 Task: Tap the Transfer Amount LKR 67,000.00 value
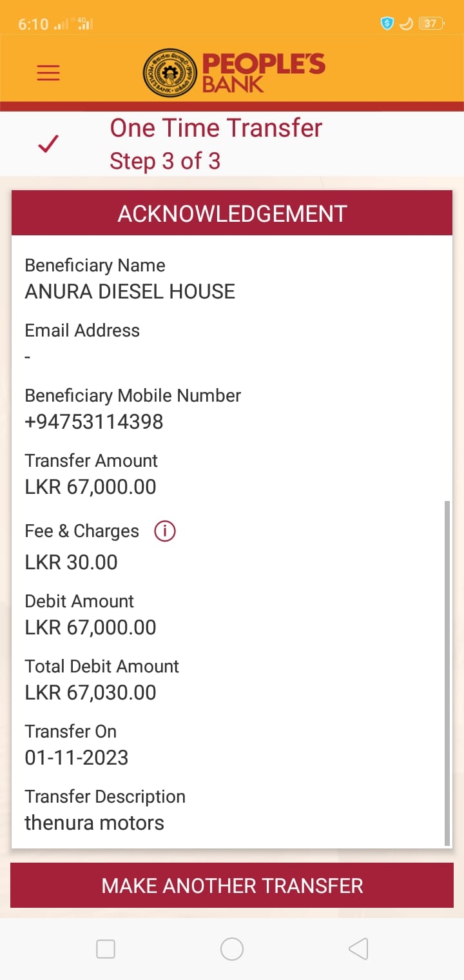pos(90,487)
